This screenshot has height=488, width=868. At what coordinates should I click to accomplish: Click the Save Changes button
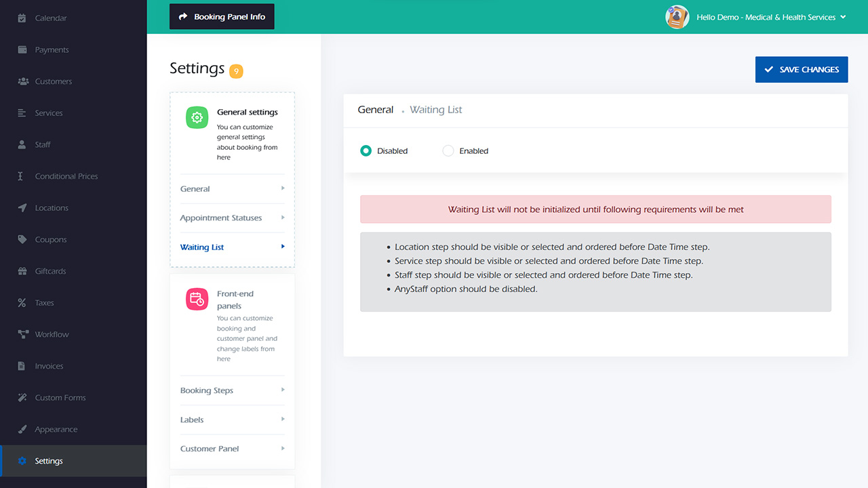point(801,69)
